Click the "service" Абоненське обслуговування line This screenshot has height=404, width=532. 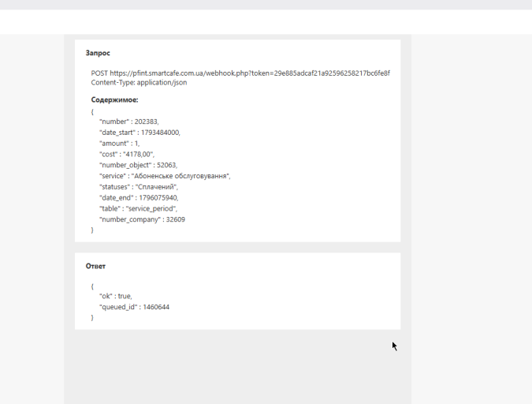(165, 176)
